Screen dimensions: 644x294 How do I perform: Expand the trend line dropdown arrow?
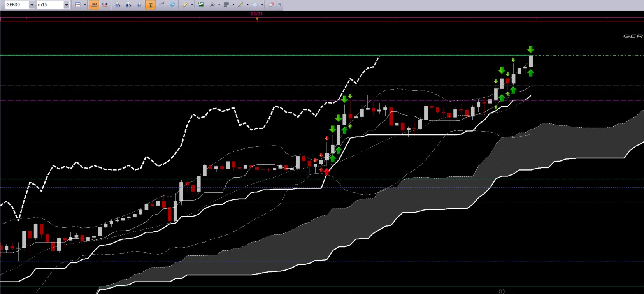tap(247, 5)
